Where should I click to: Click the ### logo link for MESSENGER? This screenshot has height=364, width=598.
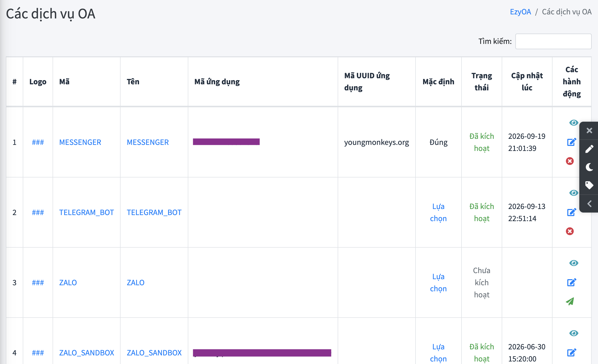coord(38,142)
